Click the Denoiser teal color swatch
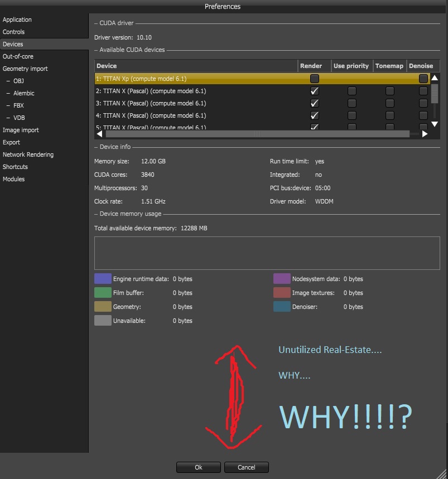448x479 pixels. coord(282,306)
